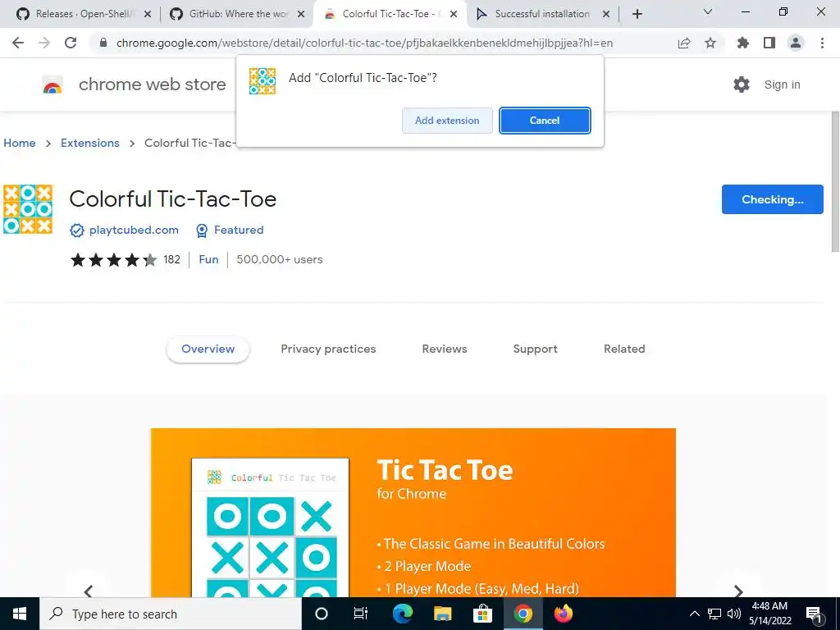Close the Colorful Tic-Tac-Toe tab

tap(454, 14)
